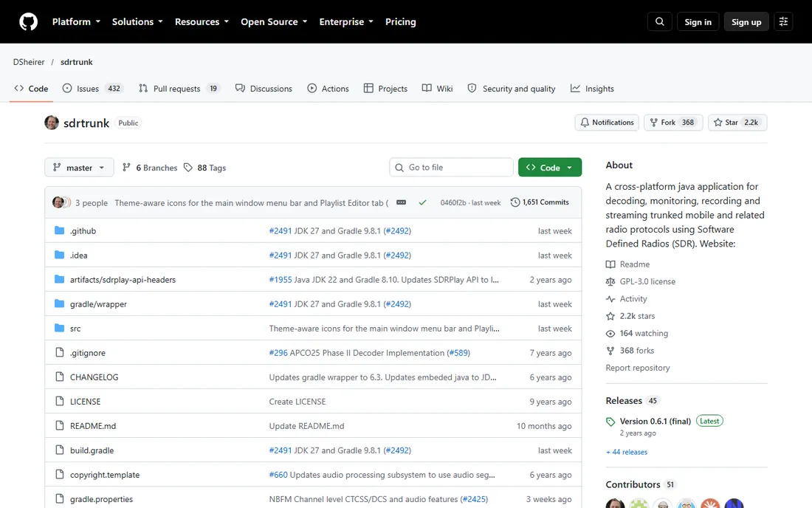Expand the Open Source menu
This screenshot has height=508, width=812.
click(274, 21)
